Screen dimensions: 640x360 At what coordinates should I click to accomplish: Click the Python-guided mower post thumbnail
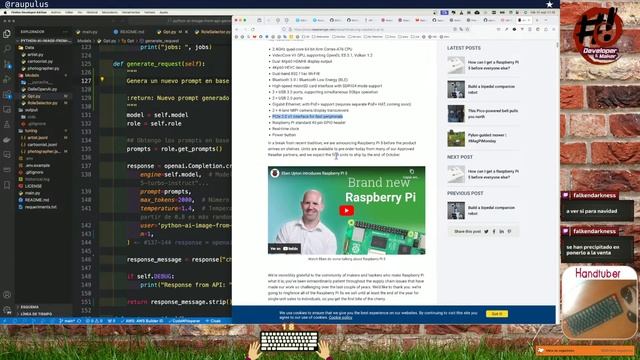pos(456,138)
